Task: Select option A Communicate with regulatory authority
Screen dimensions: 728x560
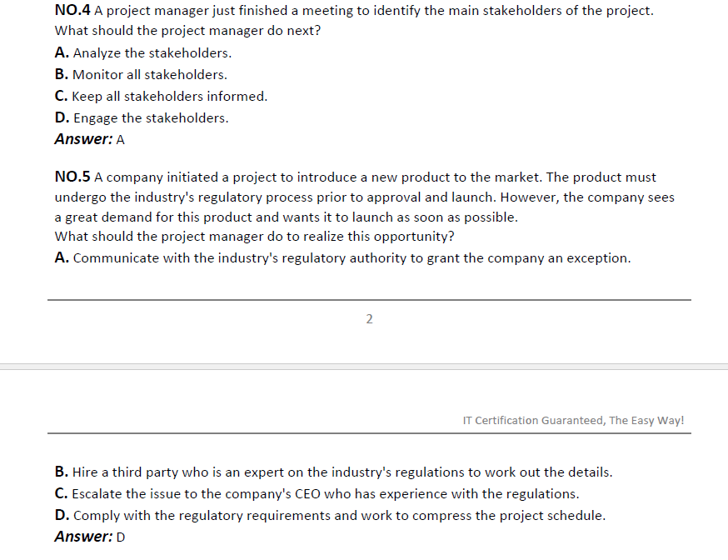Action: coord(342,258)
